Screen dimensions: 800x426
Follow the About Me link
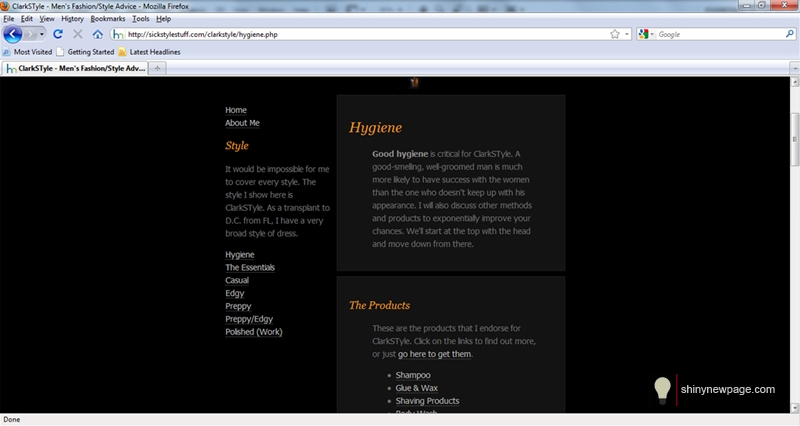(x=242, y=123)
